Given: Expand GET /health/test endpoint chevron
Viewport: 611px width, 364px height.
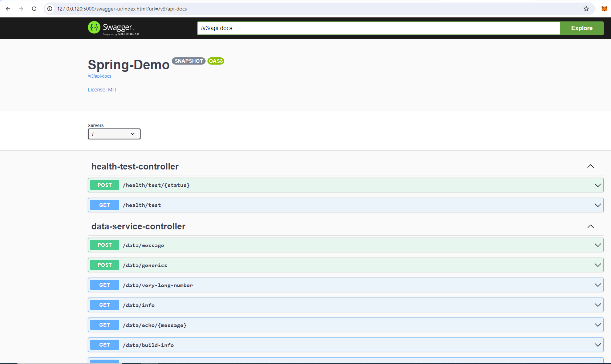Looking at the screenshot, I should click(598, 205).
